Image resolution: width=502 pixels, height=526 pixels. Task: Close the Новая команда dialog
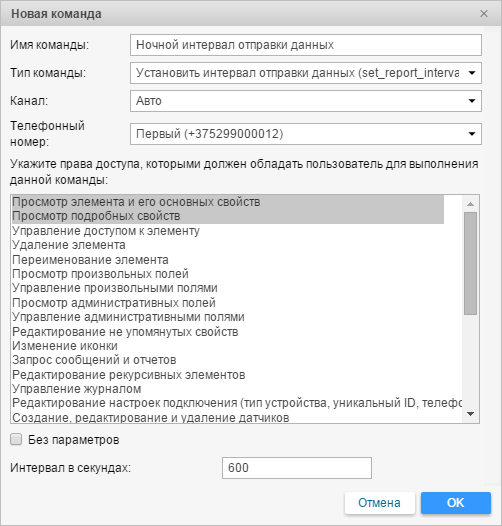click(x=484, y=14)
